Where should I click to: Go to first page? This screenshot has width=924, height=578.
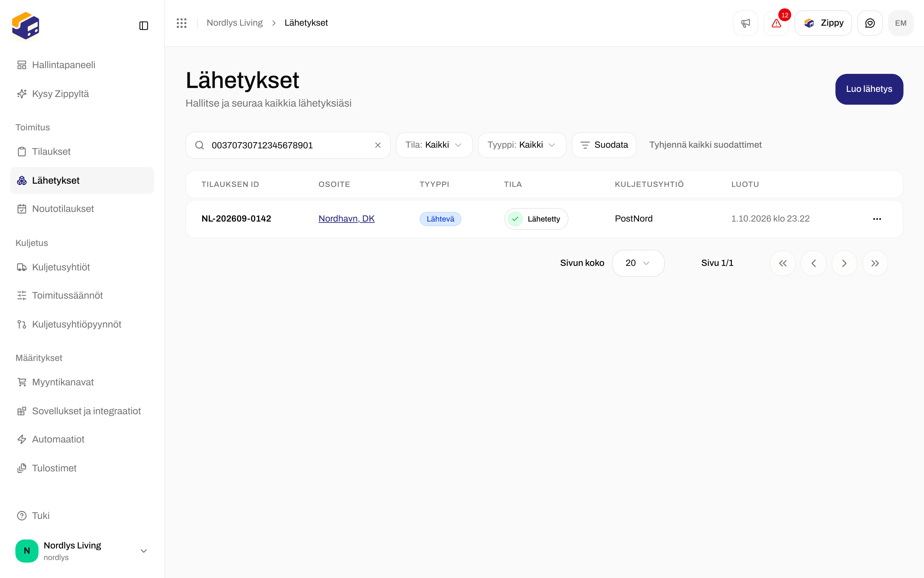click(x=783, y=263)
